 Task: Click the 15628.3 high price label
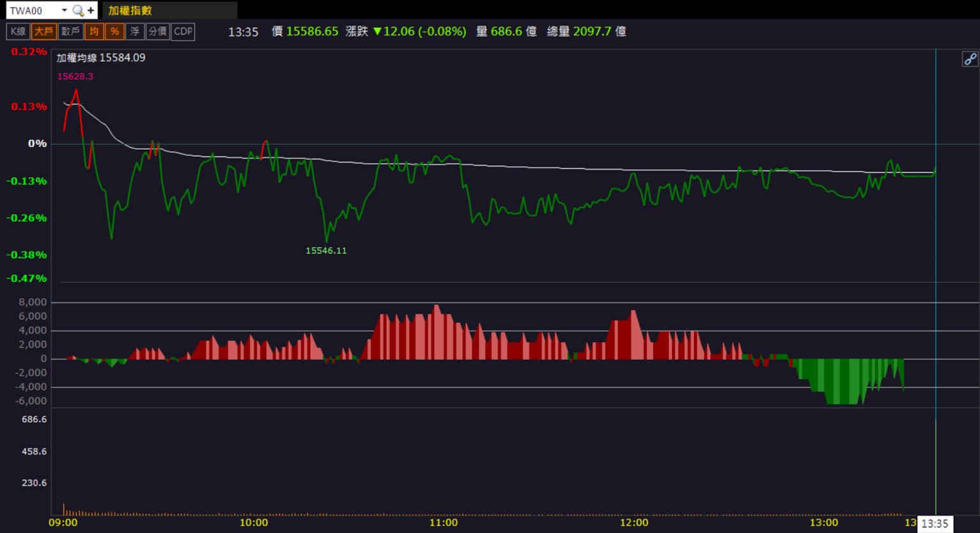[x=75, y=76]
